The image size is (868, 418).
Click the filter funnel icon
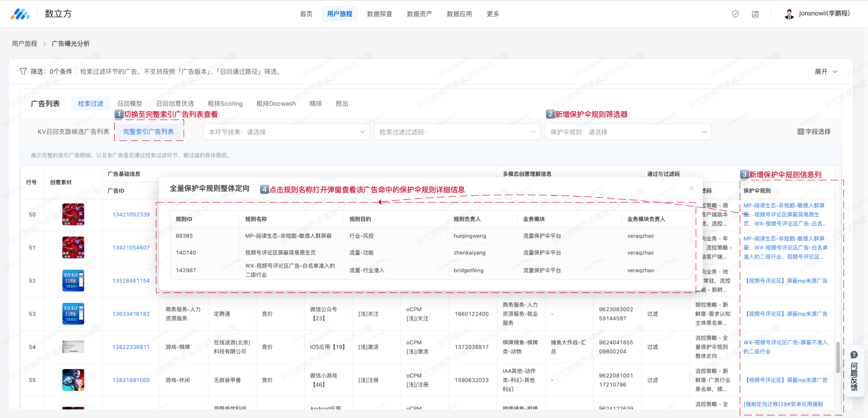23,72
